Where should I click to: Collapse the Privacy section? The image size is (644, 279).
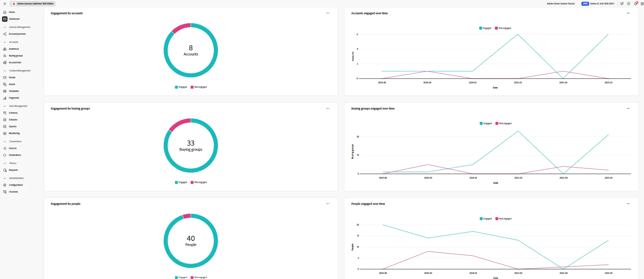click(5, 163)
